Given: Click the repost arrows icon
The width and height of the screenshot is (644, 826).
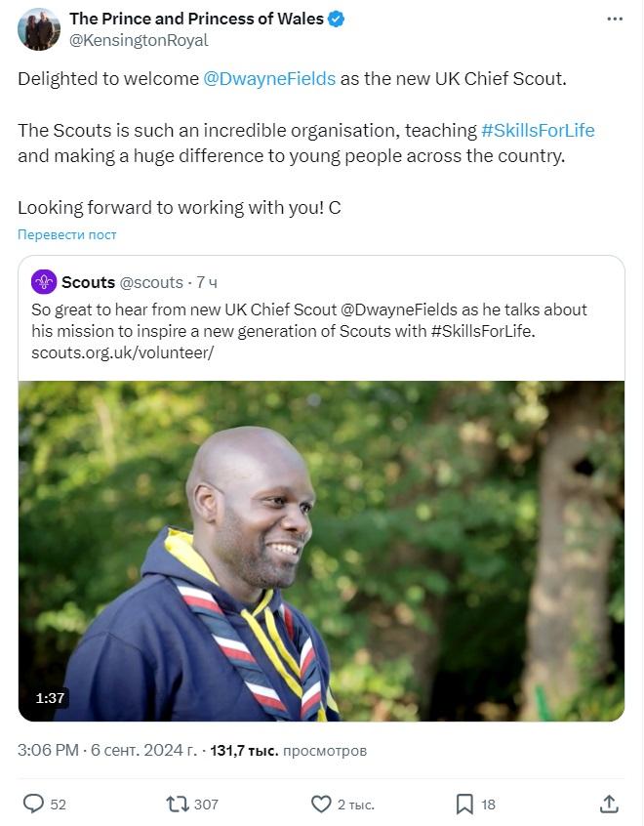Looking at the screenshot, I should (177, 804).
